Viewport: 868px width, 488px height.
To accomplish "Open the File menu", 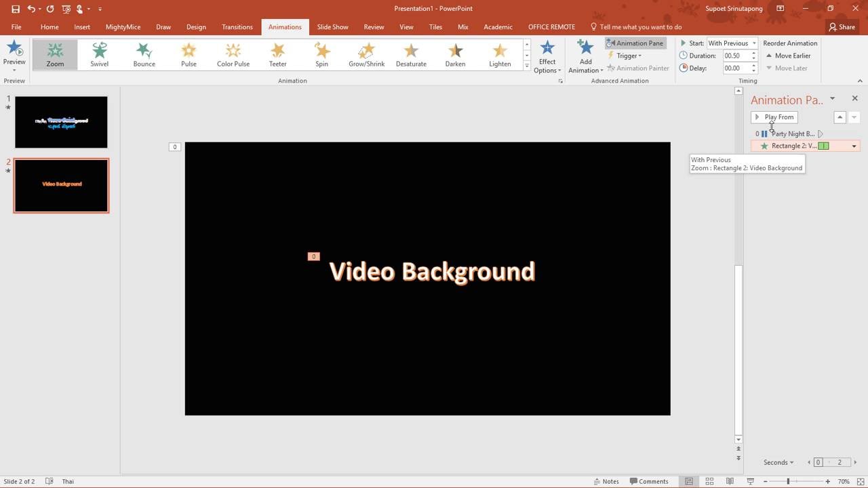I will 16,27.
